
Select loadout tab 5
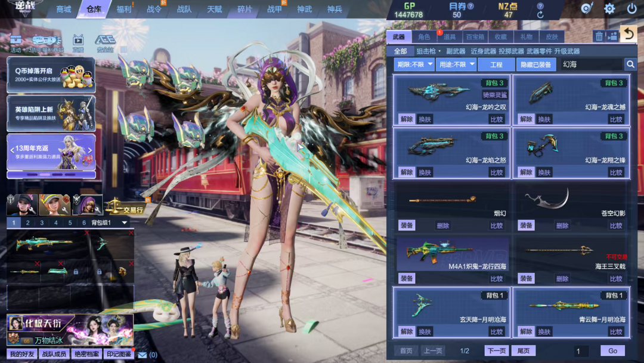(x=70, y=223)
